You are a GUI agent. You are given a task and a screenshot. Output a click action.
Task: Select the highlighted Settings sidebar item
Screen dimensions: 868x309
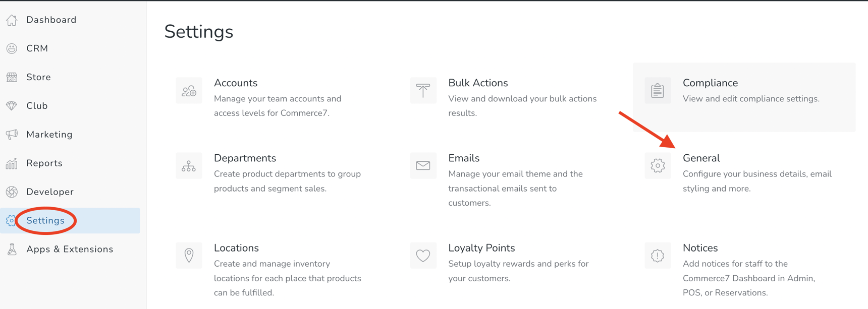tap(45, 221)
